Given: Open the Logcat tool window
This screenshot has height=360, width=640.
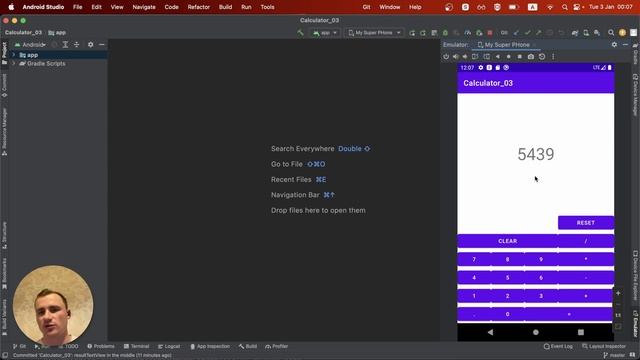Looking at the screenshot, I should [169, 346].
